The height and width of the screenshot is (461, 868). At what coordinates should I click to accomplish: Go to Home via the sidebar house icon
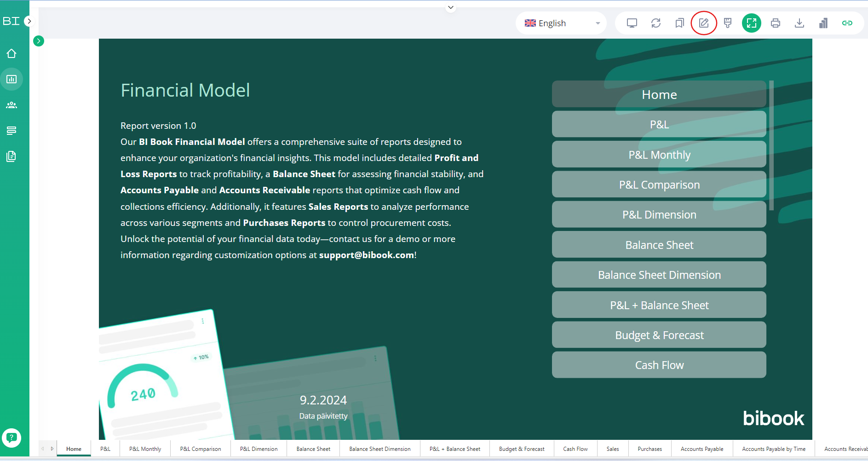[x=11, y=53]
